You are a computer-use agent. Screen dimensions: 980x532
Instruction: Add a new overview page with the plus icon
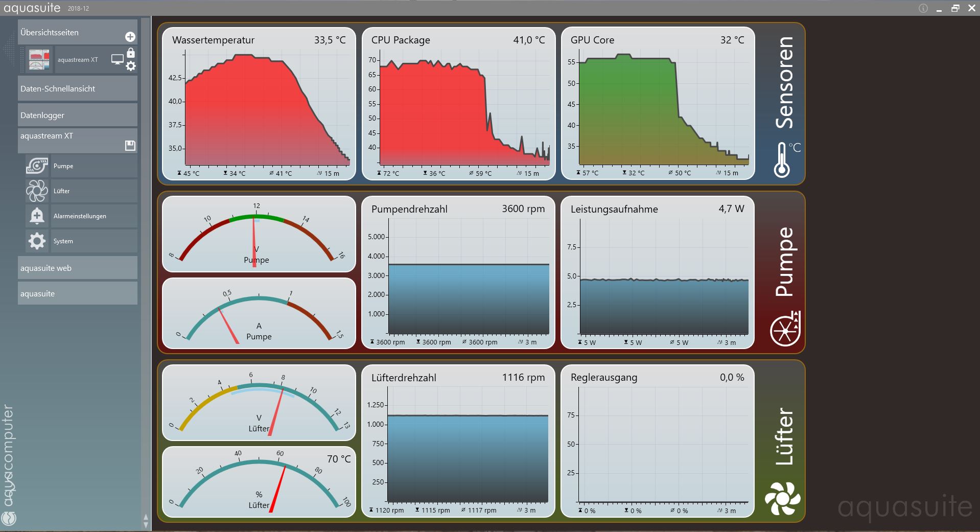pyautogui.click(x=131, y=36)
